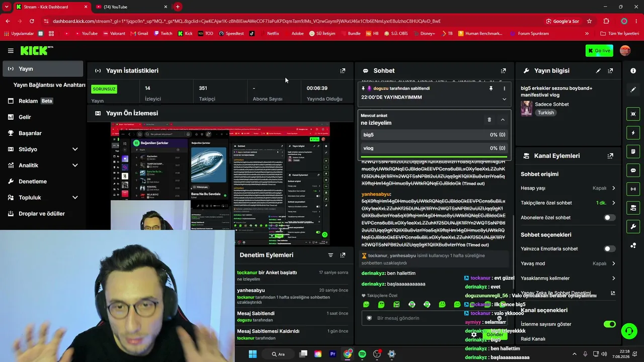The image size is (644, 362).
Task: Pop out the Denetim Eylemleri panel
Action: pos(343,255)
